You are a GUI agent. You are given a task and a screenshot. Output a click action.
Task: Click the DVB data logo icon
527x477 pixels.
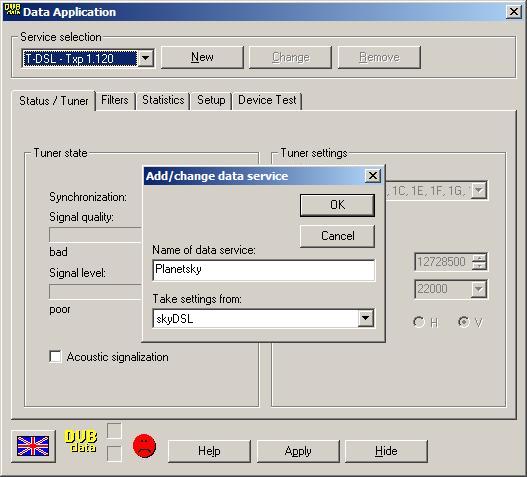click(x=81, y=441)
